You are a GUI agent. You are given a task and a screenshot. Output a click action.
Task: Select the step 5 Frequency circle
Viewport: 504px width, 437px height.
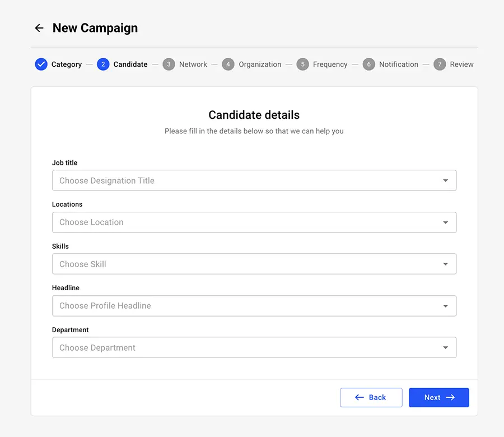point(302,64)
